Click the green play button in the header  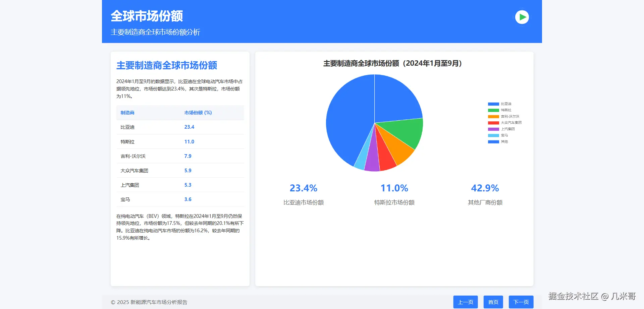pos(522,17)
